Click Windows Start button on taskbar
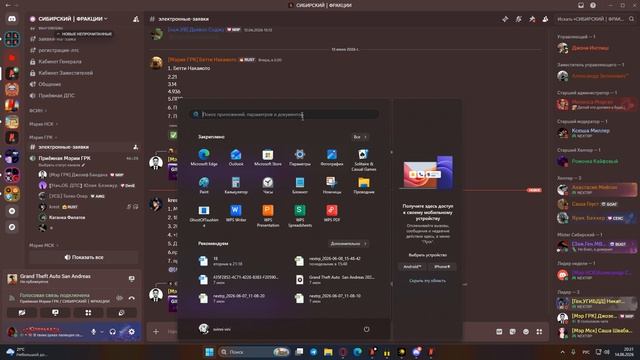 coord(209,352)
